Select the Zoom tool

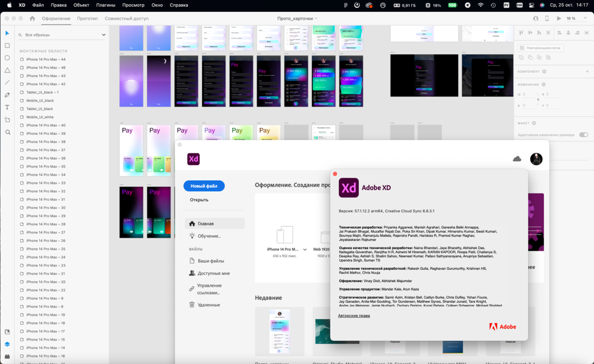8,132
